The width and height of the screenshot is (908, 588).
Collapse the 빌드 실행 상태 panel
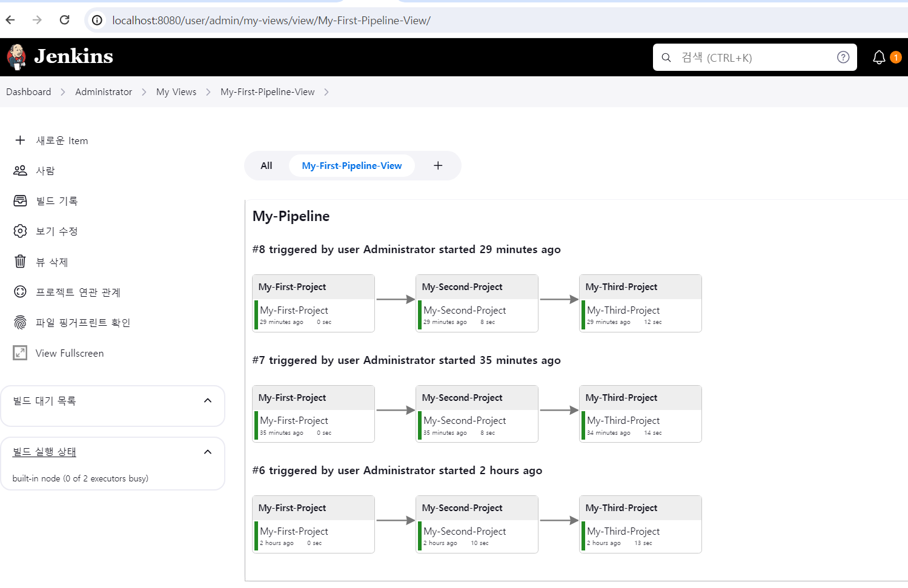[x=208, y=451]
